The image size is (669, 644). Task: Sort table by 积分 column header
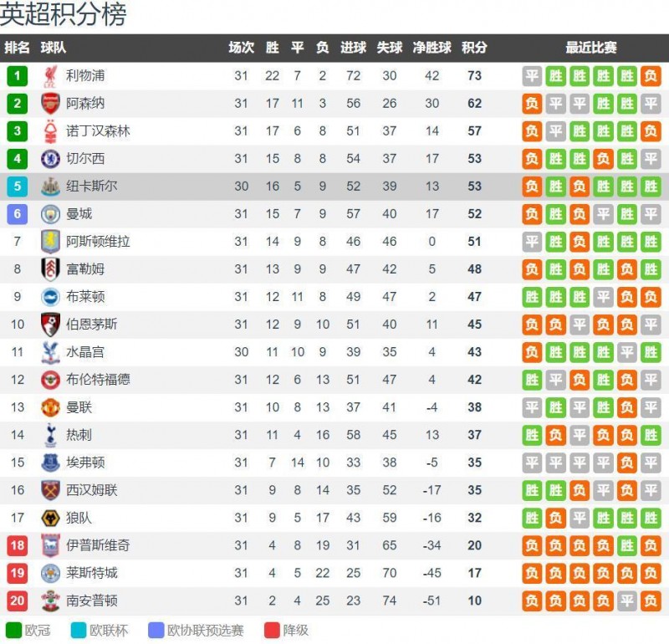pos(474,48)
